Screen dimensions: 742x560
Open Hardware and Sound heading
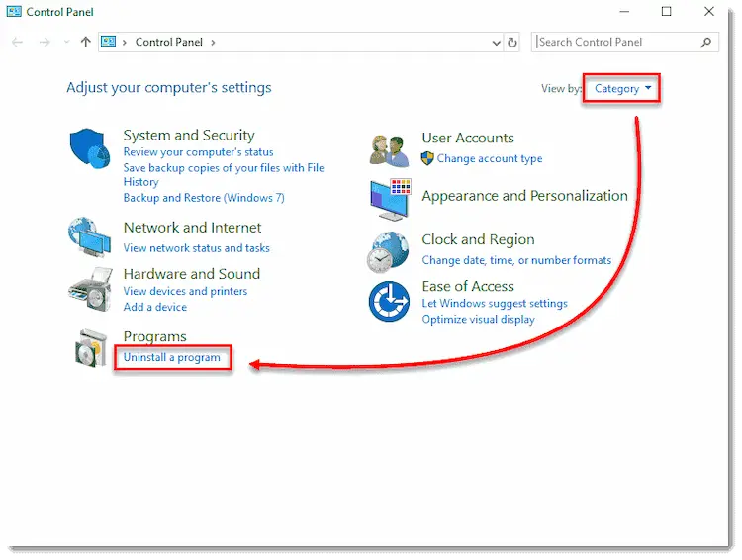point(192,274)
